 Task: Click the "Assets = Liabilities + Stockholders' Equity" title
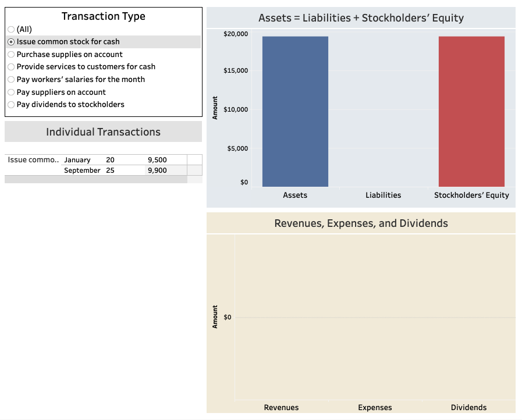360,17
